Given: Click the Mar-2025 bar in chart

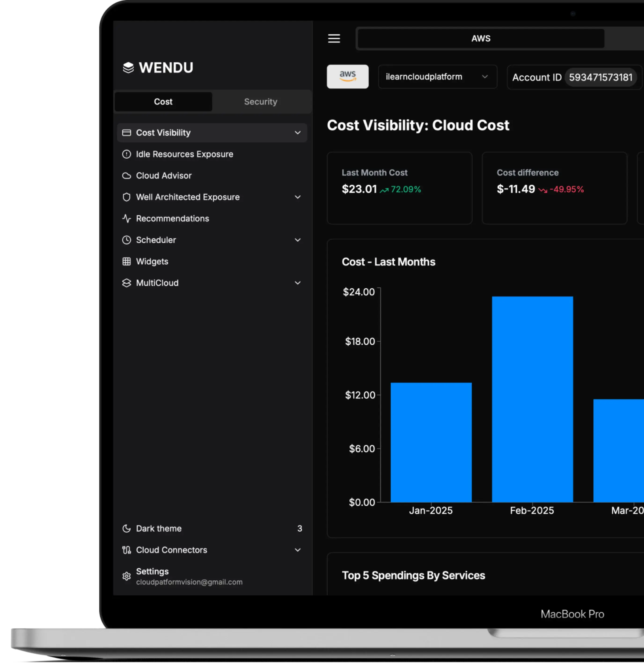Looking at the screenshot, I should (618, 451).
